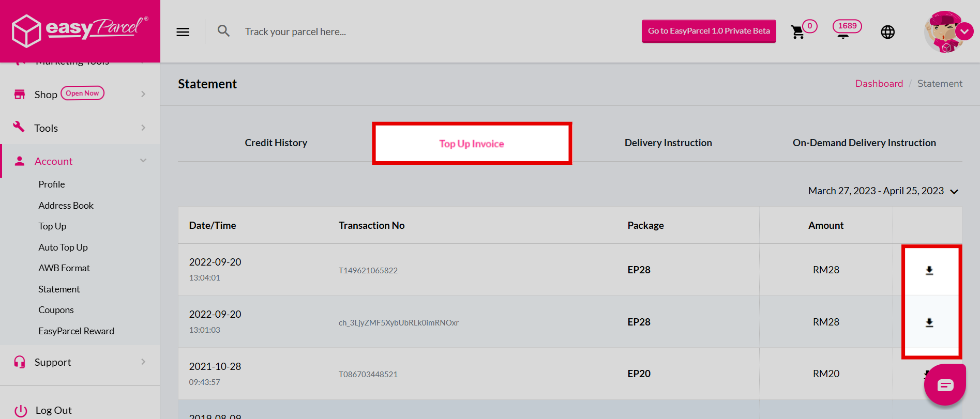980x419 pixels.
Task: Click the Support menu label
Action: click(53, 362)
